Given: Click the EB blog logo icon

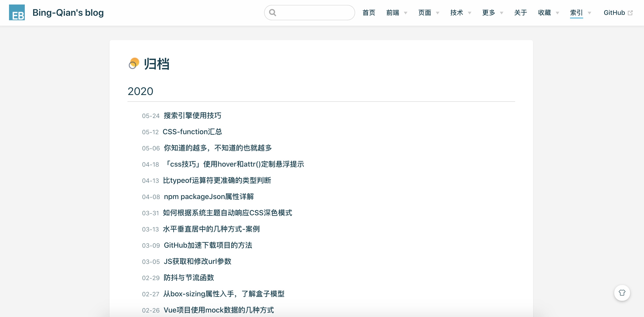Looking at the screenshot, I should (17, 12).
